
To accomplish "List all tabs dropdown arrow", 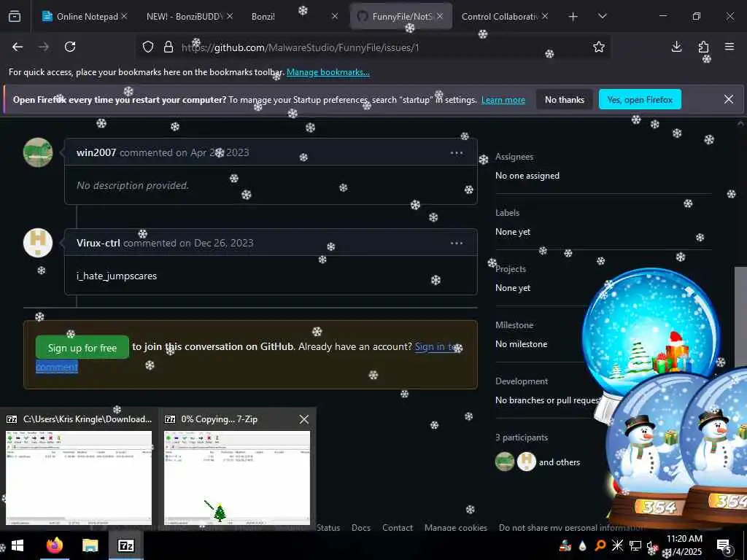I will pyautogui.click(x=602, y=16).
